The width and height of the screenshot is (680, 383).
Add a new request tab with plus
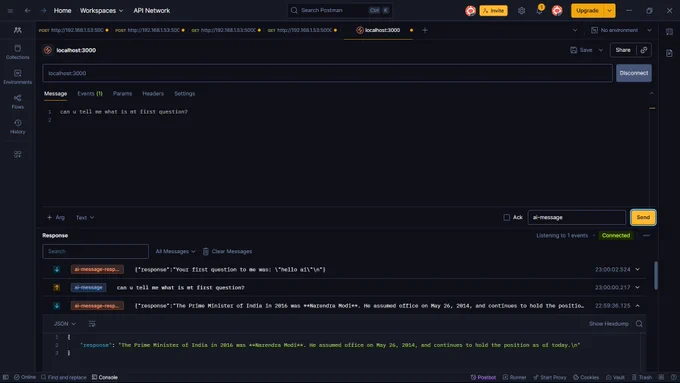tap(425, 30)
